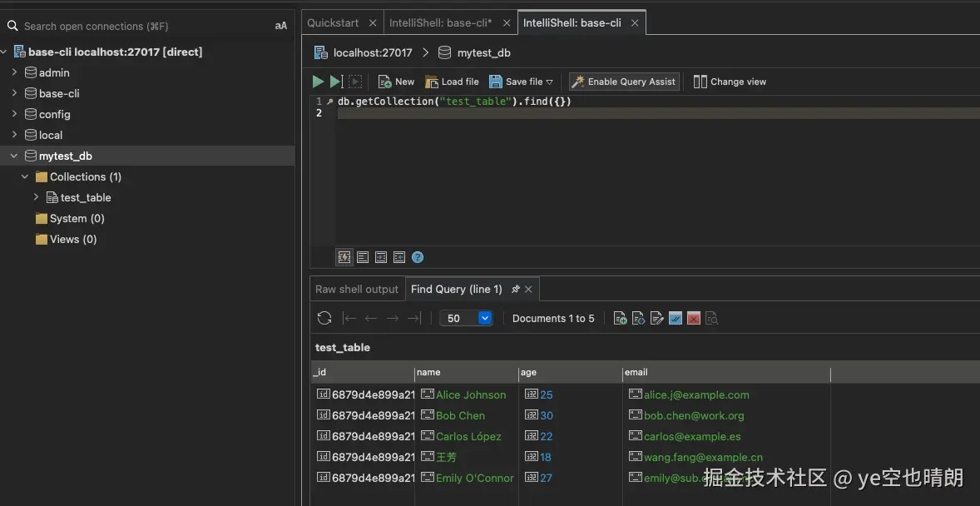Image resolution: width=980 pixels, height=506 pixels.
Task: Open the blue help question mark icon
Action: pos(418,257)
